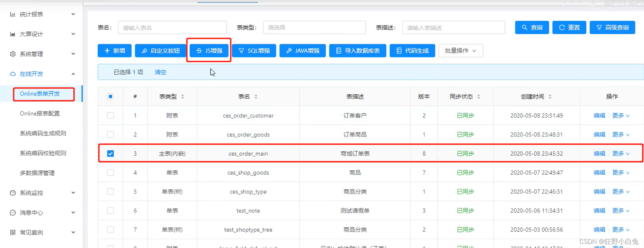Toggle the select-all header checkbox
The height and width of the screenshot is (248, 644).
[x=110, y=96]
